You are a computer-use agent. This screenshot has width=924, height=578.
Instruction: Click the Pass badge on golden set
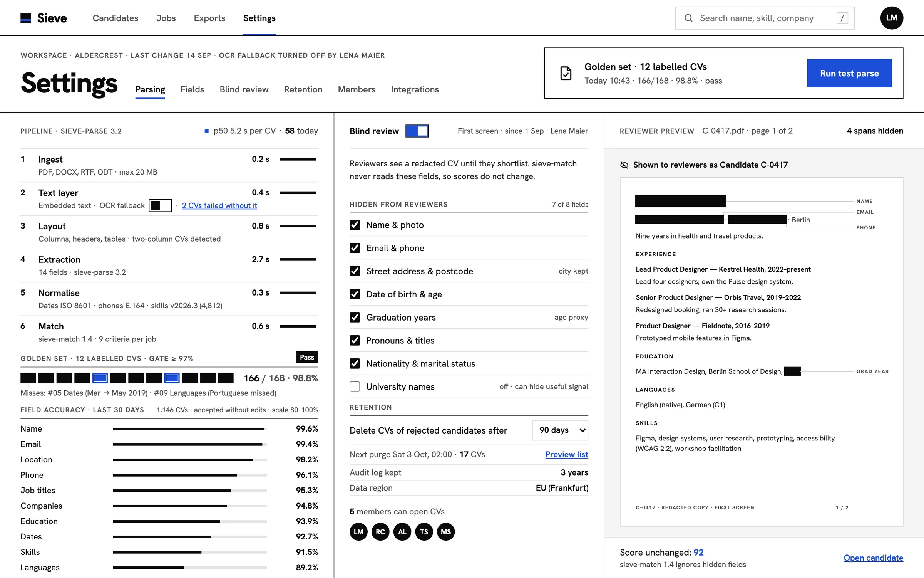pyautogui.click(x=307, y=357)
